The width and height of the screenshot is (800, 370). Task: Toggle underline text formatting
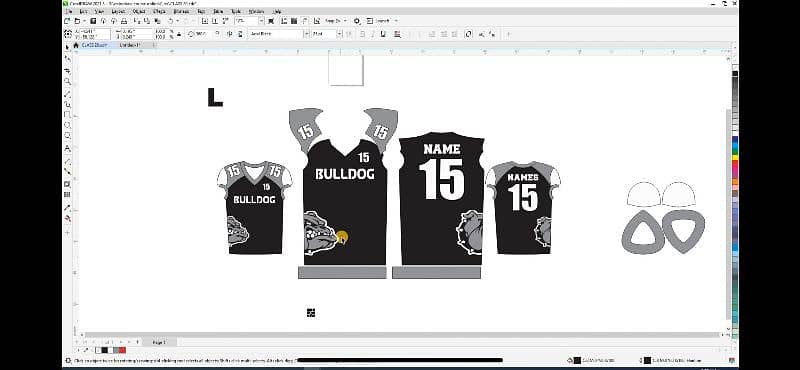pyautogui.click(x=383, y=34)
